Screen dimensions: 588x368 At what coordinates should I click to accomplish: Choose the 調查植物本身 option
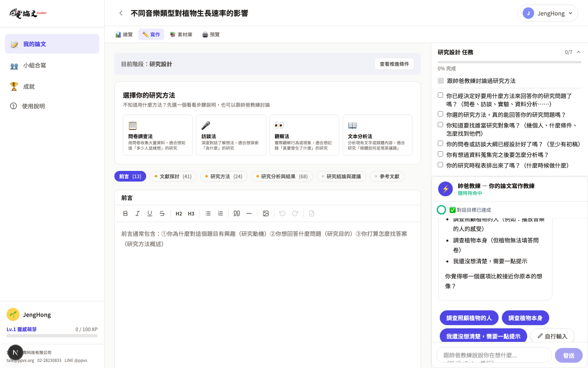pos(526,318)
